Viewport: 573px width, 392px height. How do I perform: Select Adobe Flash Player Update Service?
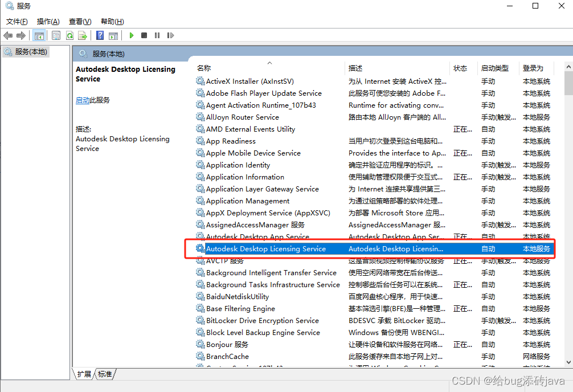coord(375,93)
